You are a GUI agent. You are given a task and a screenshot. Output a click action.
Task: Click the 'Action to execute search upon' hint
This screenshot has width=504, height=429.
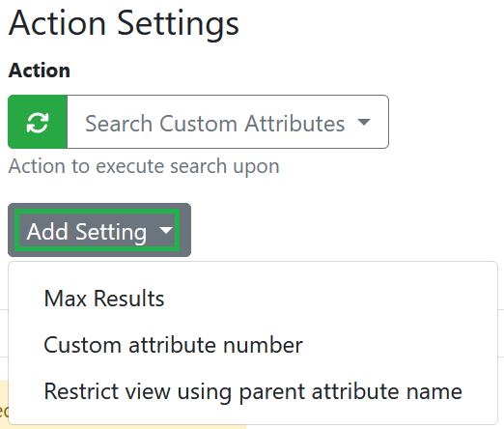(144, 166)
